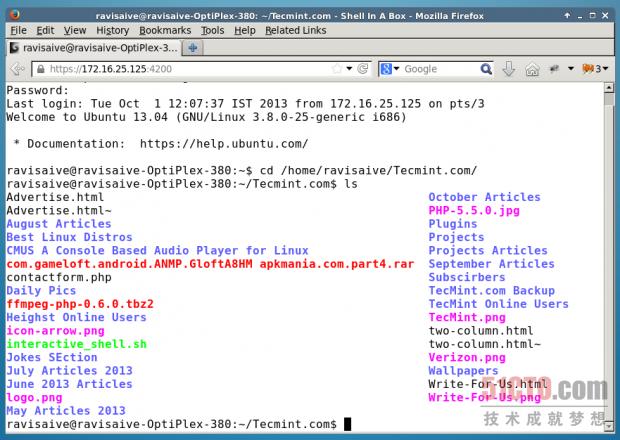The width and height of the screenshot is (620, 440).
Task: Click PHP-5.5.0.jpg file name
Action: (x=474, y=211)
